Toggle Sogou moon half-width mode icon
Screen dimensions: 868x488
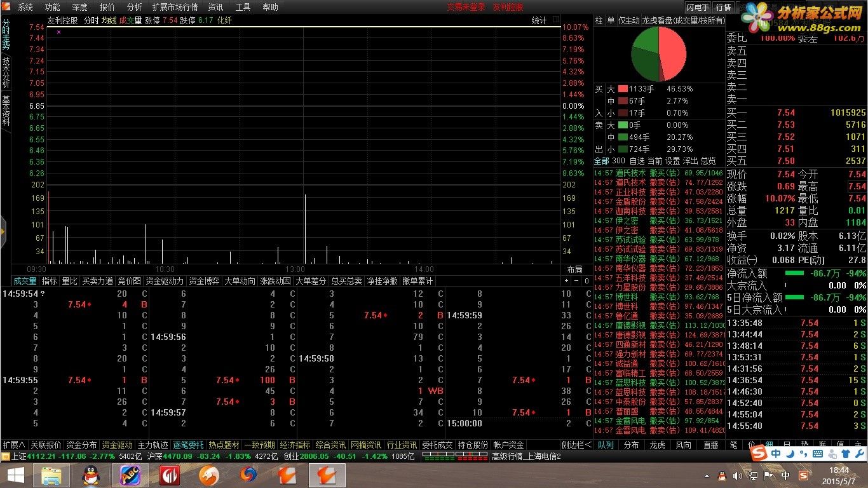click(x=790, y=453)
